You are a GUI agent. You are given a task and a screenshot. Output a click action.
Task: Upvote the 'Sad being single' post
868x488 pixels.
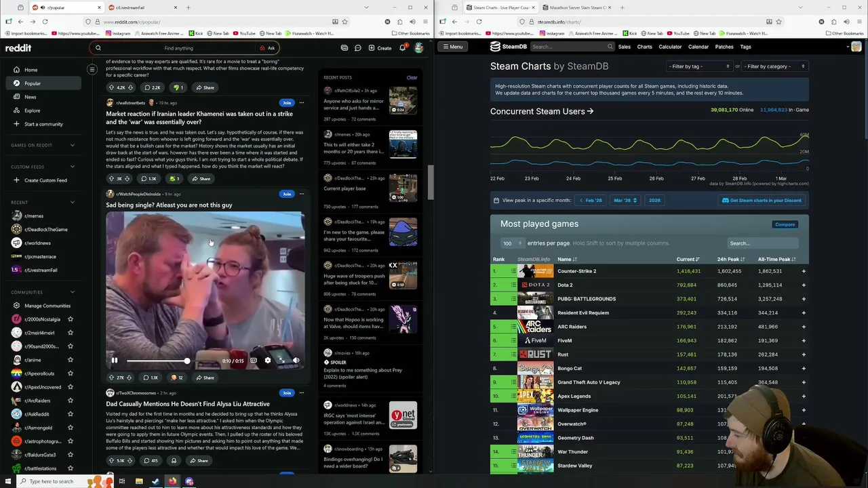point(112,378)
